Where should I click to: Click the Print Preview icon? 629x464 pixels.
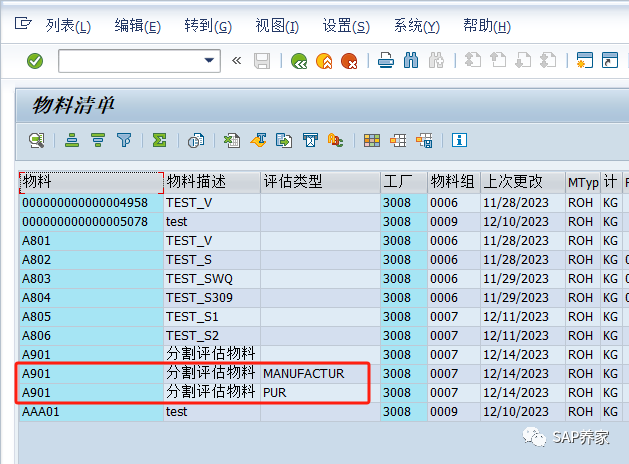pos(196,140)
